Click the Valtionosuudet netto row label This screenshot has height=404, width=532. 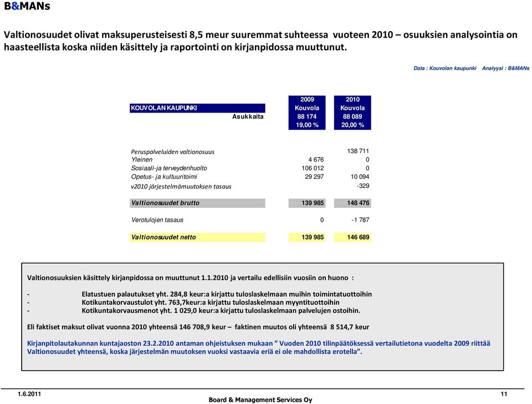pyautogui.click(x=197, y=237)
